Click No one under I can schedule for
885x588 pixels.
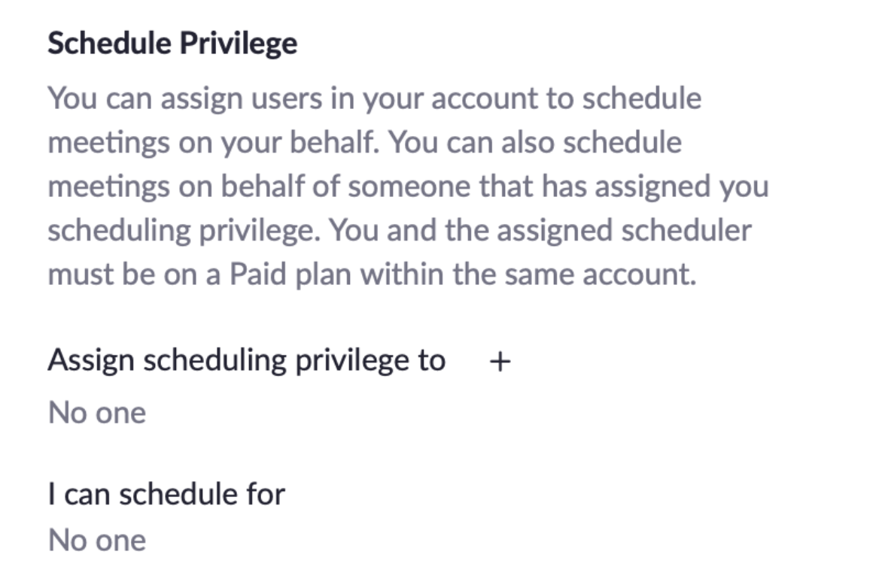pyautogui.click(x=97, y=540)
